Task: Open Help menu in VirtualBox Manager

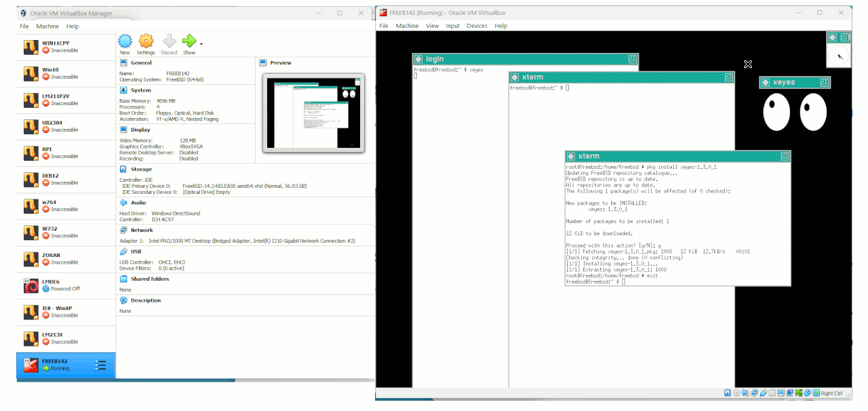Action: click(x=73, y=26)
